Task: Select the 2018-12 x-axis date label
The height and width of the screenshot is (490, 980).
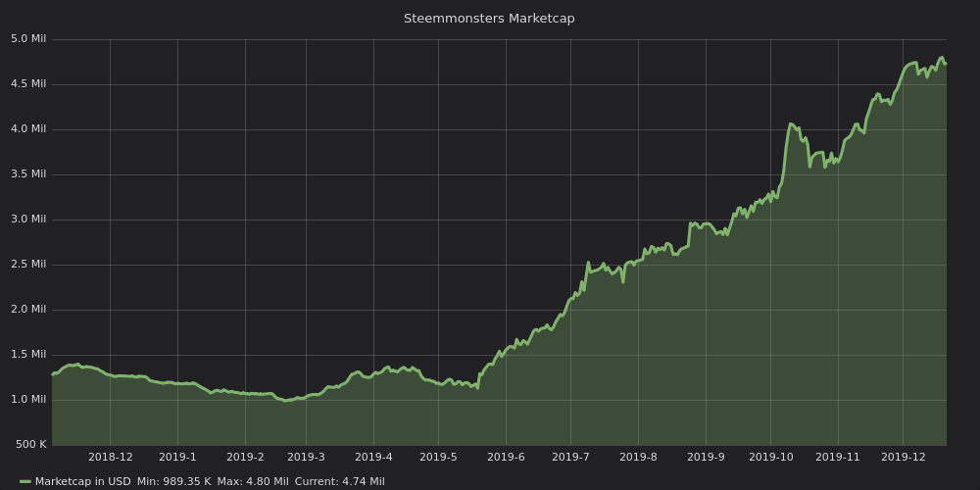Action: click(x=110, y=457)
